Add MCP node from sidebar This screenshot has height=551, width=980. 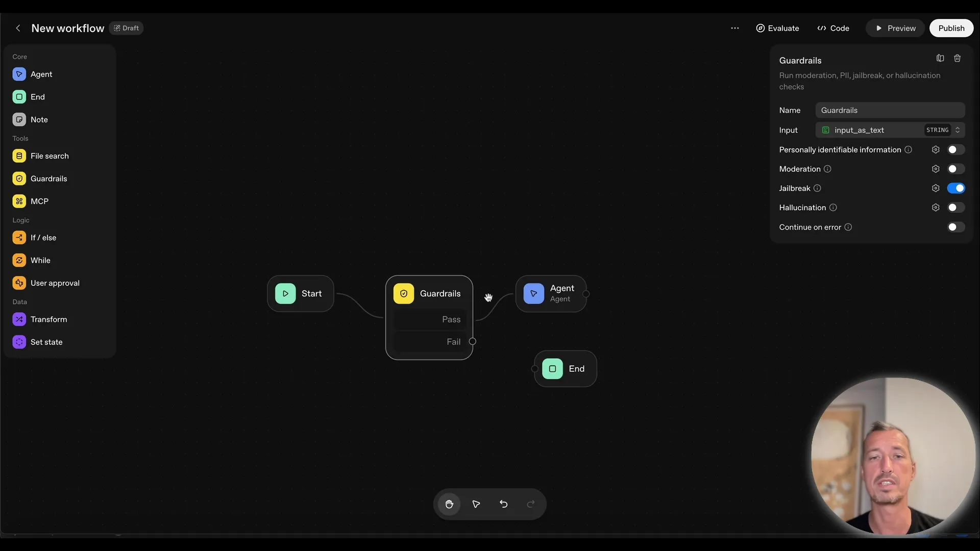[39, 201]
